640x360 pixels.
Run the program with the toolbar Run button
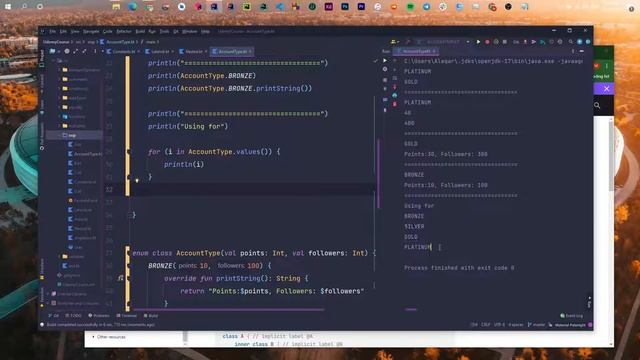tap(478, 42)
